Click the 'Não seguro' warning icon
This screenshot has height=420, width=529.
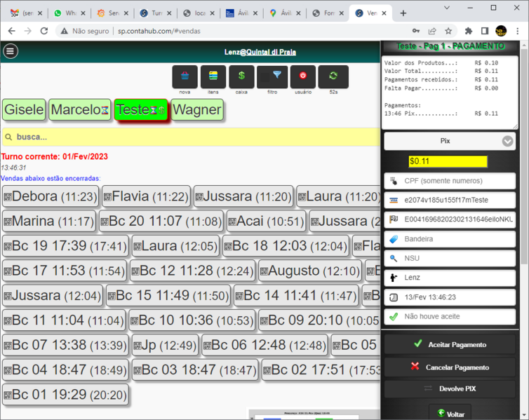(x=64, y=31)
